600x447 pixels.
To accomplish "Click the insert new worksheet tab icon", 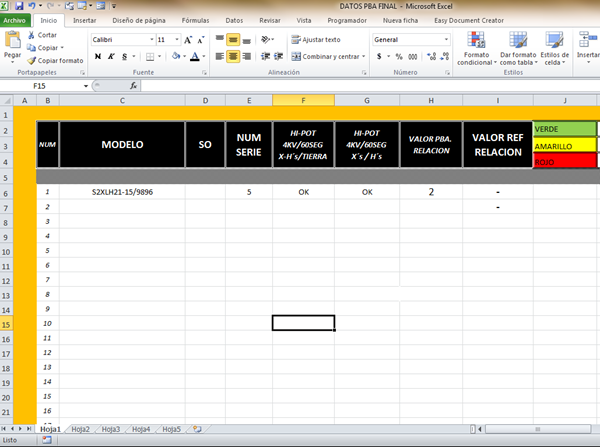I will 197,428.
